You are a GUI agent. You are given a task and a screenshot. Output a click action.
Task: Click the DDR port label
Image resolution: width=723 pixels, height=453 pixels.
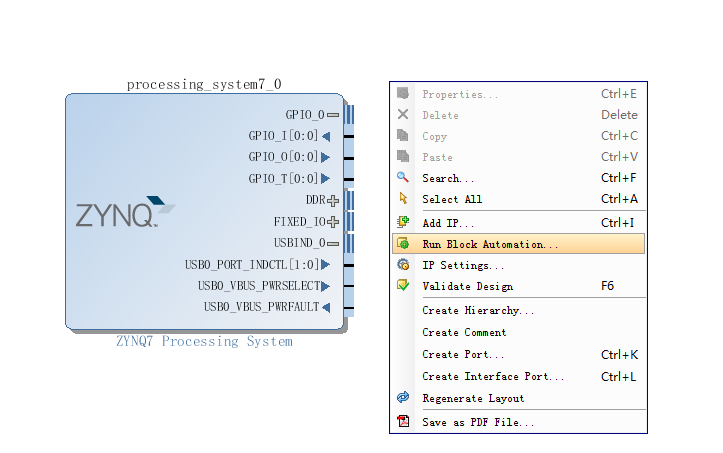pos(315,200)
